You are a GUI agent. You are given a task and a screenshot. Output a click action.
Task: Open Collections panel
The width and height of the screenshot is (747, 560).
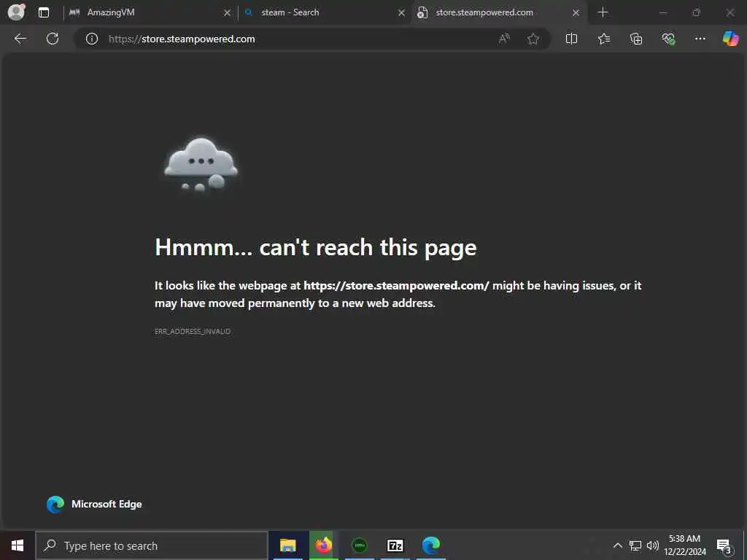click(636, 39)
